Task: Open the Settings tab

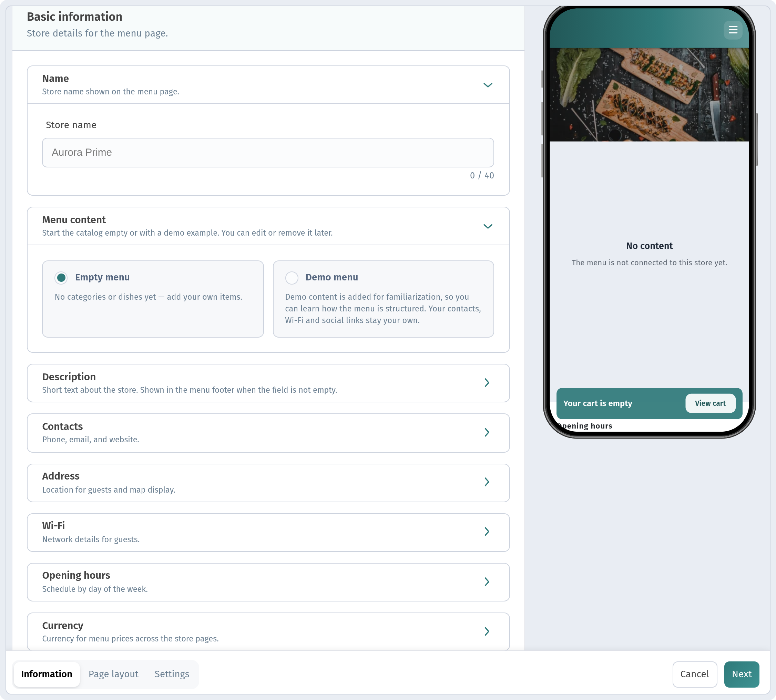Action: coord(172,674)
